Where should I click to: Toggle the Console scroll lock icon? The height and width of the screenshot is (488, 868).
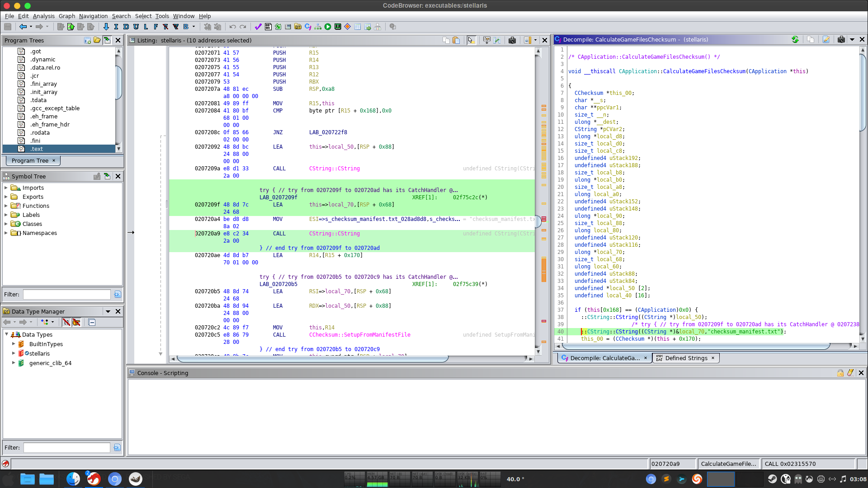point(840,373)
